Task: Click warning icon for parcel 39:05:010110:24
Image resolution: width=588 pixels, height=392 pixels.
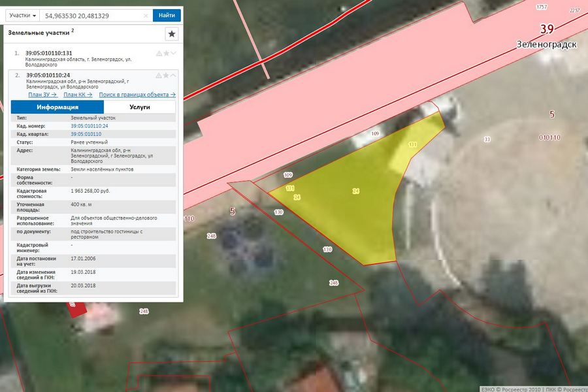Action: click(x=159, y=75)
